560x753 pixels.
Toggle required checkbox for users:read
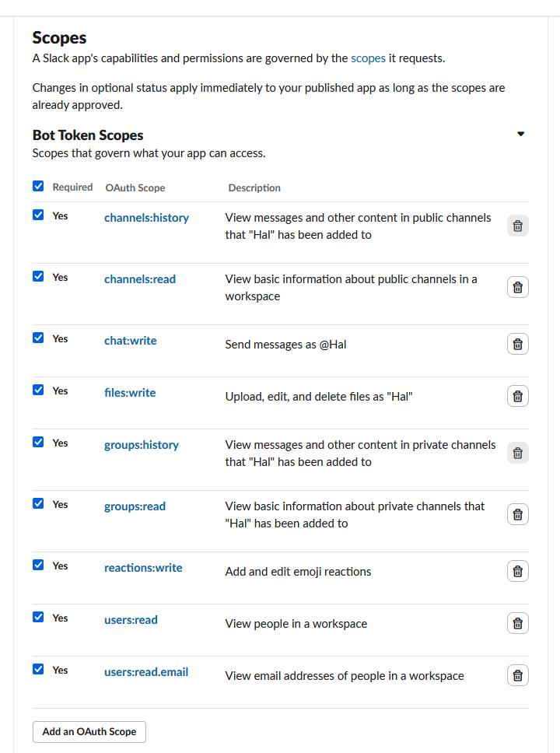pyautogui.click(x=38, y=617)
